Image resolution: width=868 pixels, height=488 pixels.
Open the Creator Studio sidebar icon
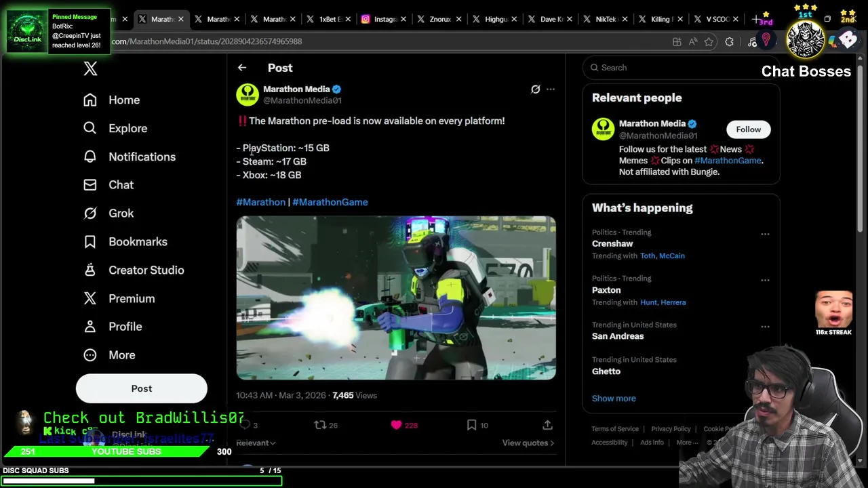[x=90, y=270]
